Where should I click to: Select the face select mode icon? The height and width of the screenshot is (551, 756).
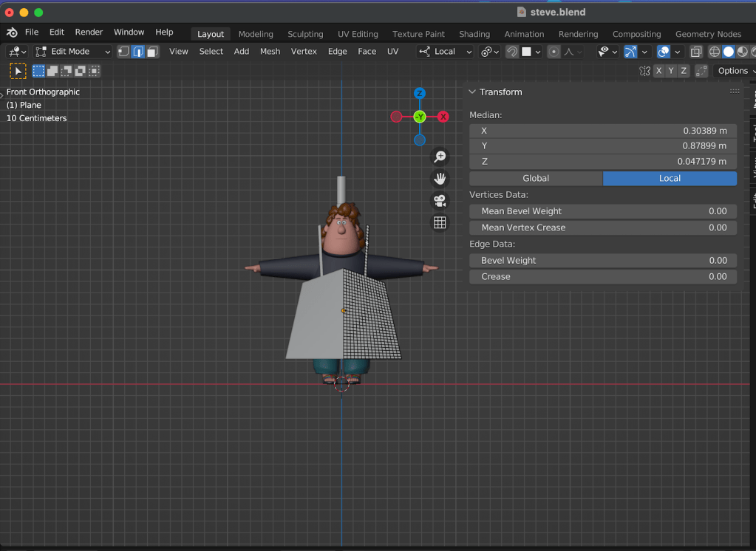[x=152, y=52]
